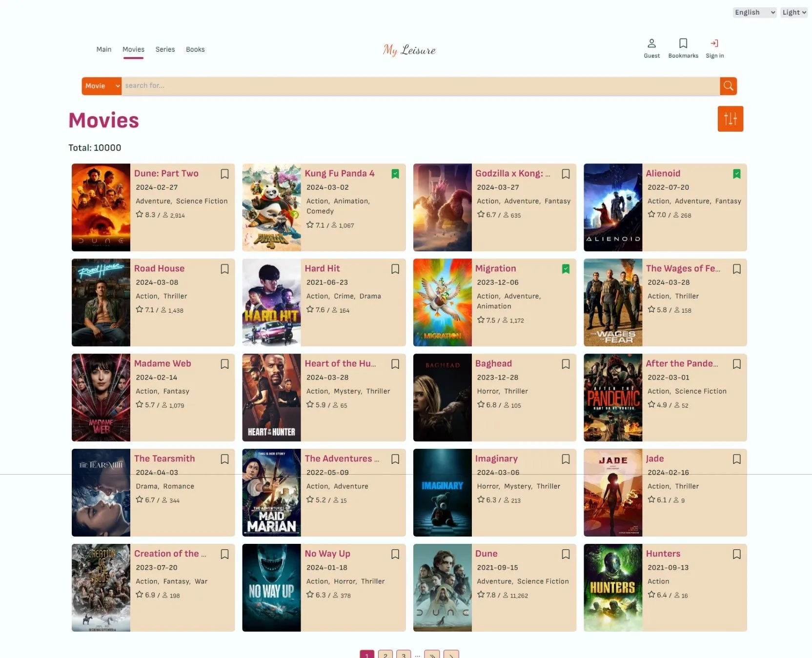Toggle bookmark icon on The Adventures of Maid Marian
This screenshot has height=658, width=812.
(395, 459)
